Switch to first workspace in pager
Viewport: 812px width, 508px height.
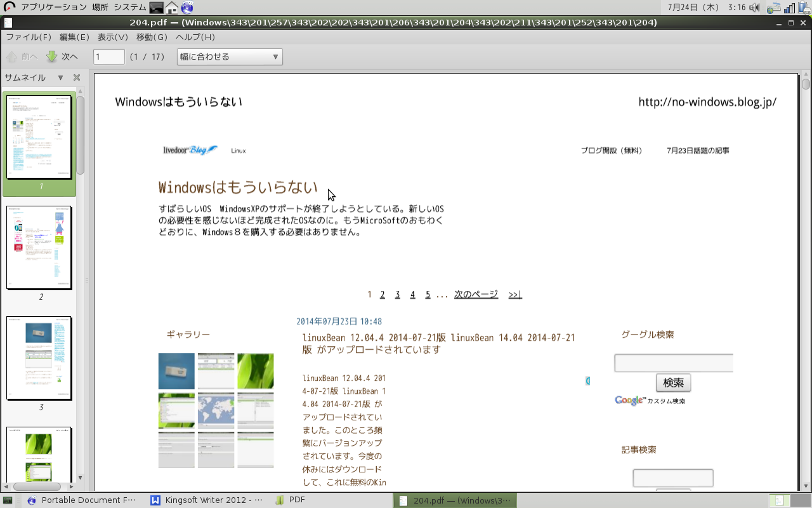coord(780,500)
